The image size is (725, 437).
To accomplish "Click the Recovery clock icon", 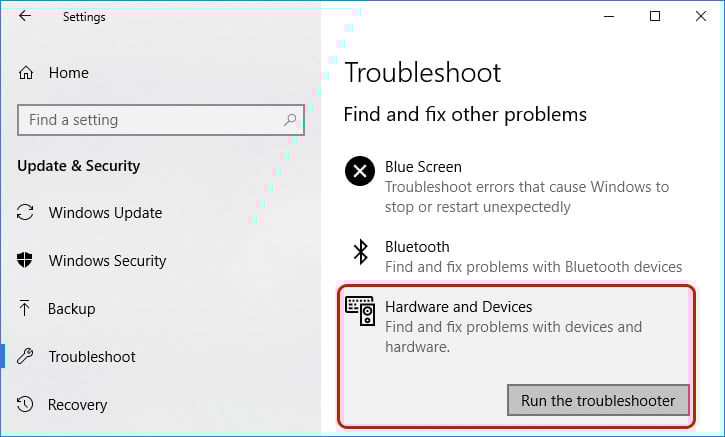I will pyautogui.click(x=26, y=405).
